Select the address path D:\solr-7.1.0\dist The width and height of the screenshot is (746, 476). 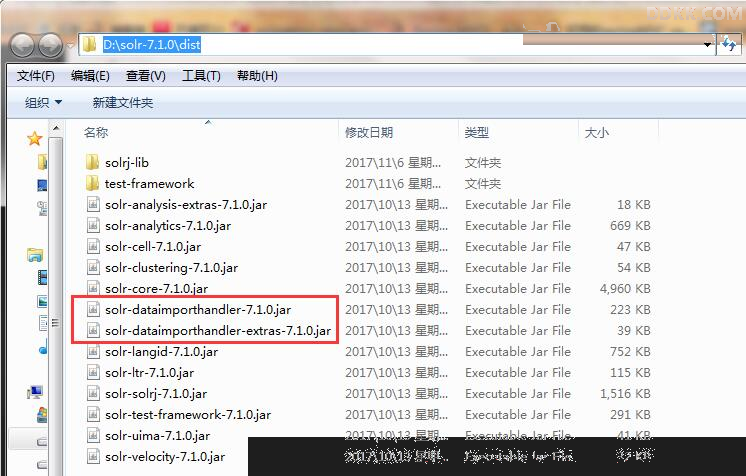click(x=152, y=45)
